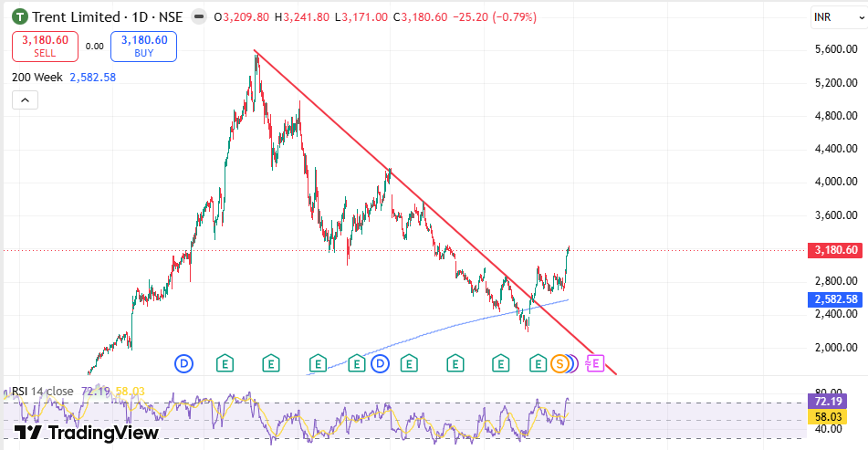The width and height of the screenshot is (868, 450).
Task: Click the 2,000.00 price scale label
Action: (x=836, y=348)
